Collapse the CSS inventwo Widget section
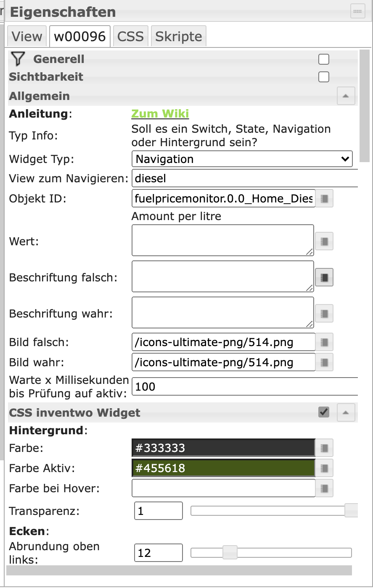The width and height of the screenshot is (373, 588). click(x=346, y=413)
